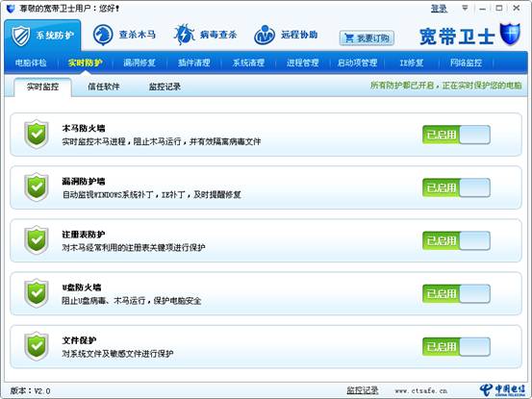Select the 插件清理 menu item
The height and width of the screenshot is (399, 532).
(x=194, y=62)
